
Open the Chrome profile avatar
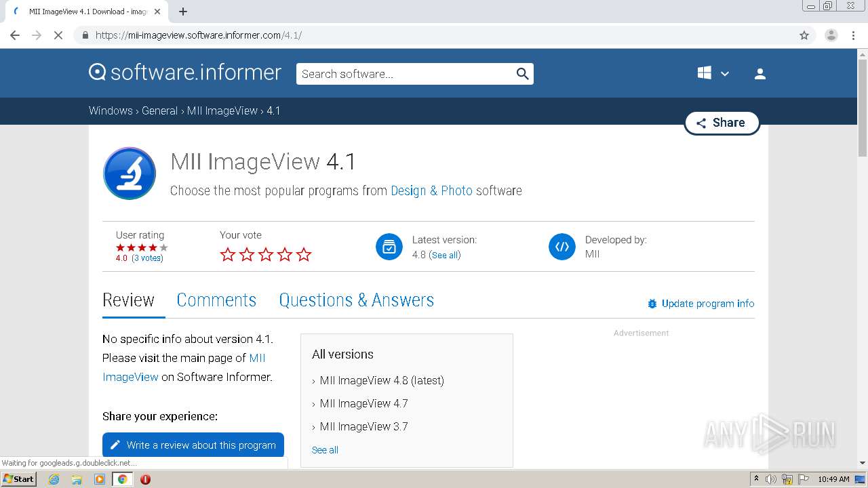pos(831,35)
